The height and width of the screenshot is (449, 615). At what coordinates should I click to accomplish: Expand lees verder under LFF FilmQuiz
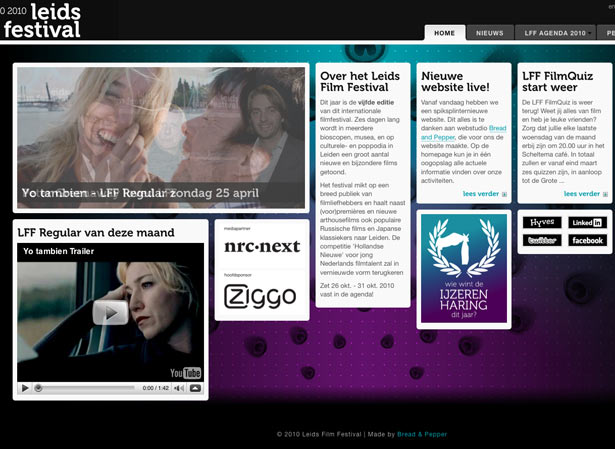coord(582,194)
